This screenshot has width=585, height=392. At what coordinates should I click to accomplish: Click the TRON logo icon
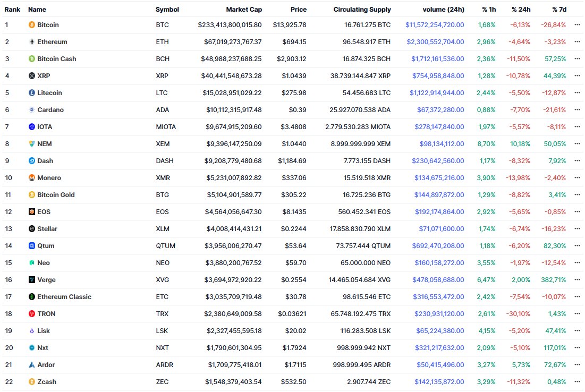tap(32, 314)
